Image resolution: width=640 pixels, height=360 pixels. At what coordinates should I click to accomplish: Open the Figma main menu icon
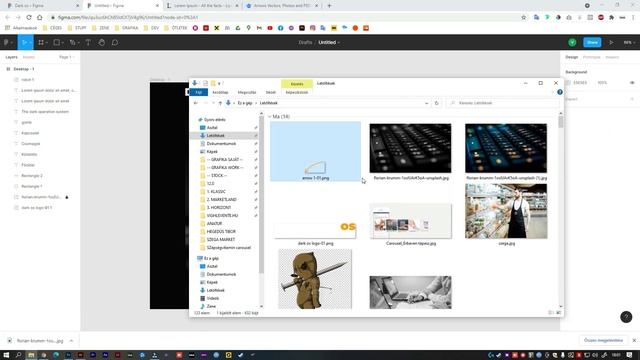[7, 42]
